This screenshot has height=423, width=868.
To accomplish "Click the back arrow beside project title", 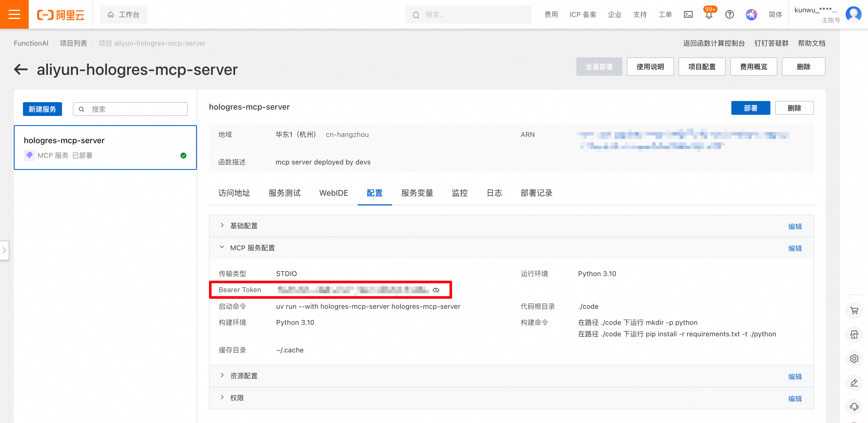I will [x=21, y=69].
